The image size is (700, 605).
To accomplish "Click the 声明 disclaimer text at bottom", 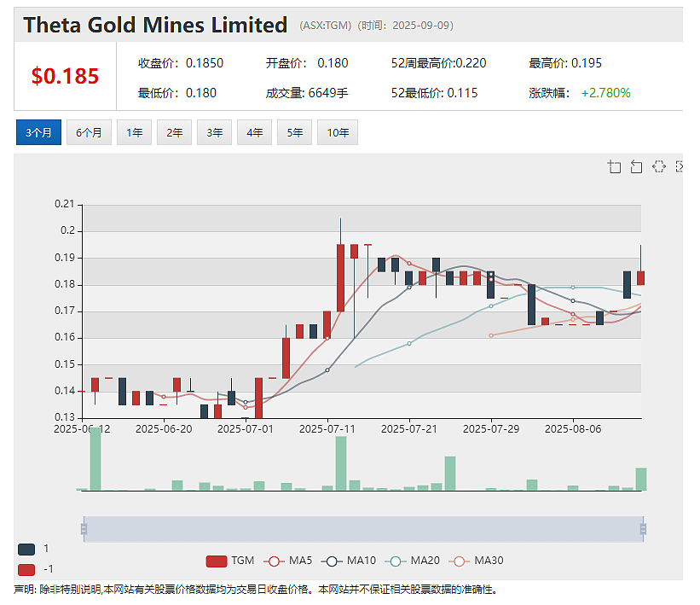I will point(255,590).
